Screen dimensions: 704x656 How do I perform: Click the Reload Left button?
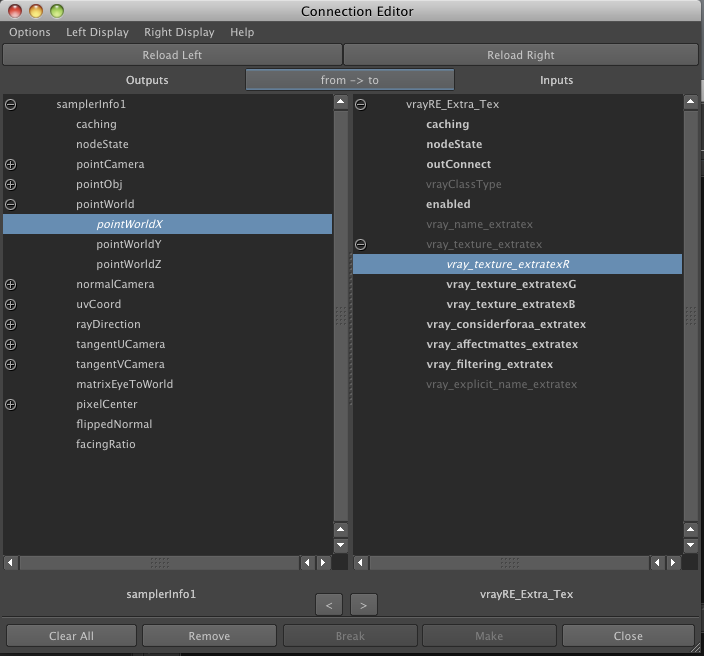172,55
